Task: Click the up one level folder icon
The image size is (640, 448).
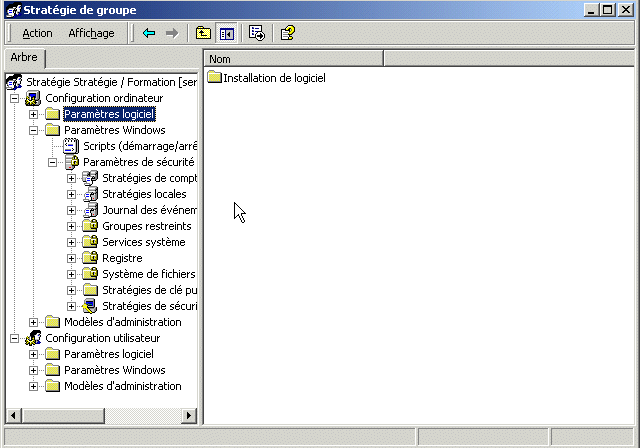Action: click(x=203, y=33)
